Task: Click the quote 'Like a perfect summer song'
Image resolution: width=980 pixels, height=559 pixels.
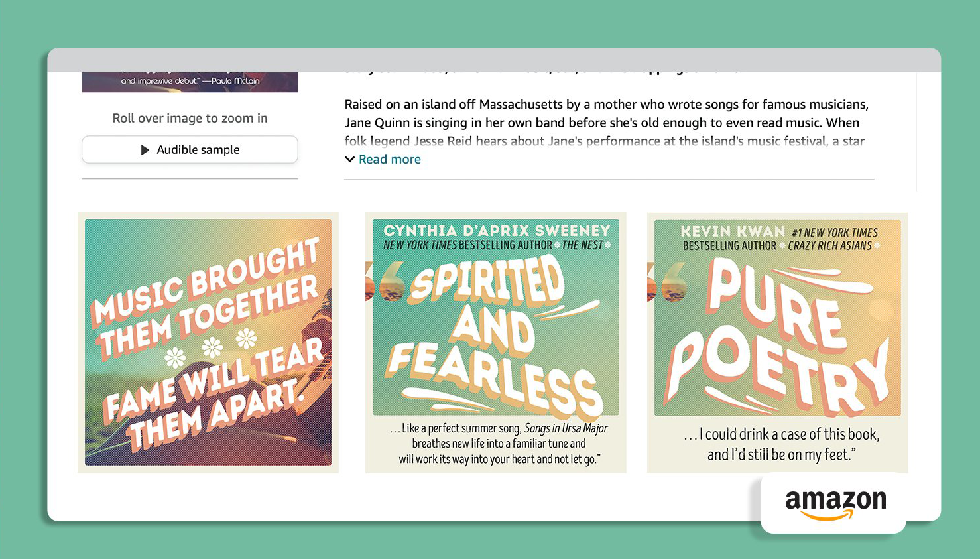Action: [499, 444]
